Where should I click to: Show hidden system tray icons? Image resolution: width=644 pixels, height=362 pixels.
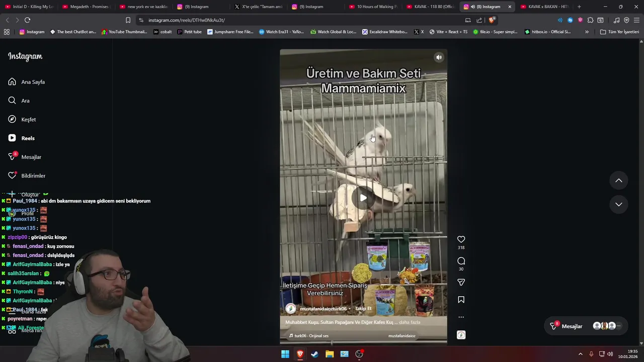(580, 354)
